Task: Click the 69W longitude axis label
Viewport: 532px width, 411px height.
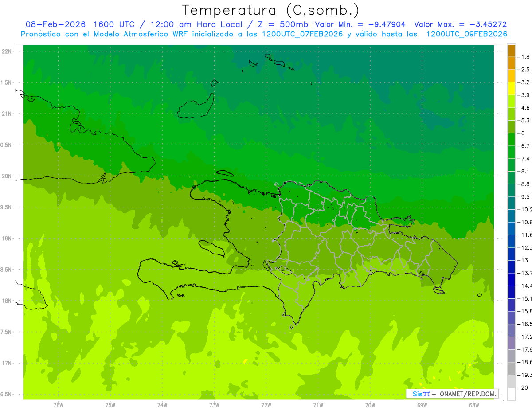Action: pos(422,405)
